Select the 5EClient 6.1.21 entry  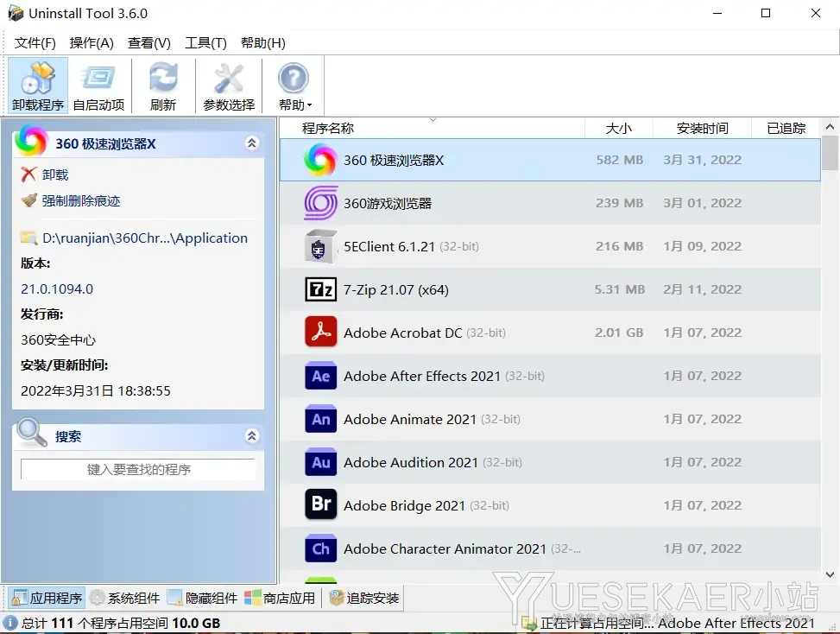click(550, 246)
